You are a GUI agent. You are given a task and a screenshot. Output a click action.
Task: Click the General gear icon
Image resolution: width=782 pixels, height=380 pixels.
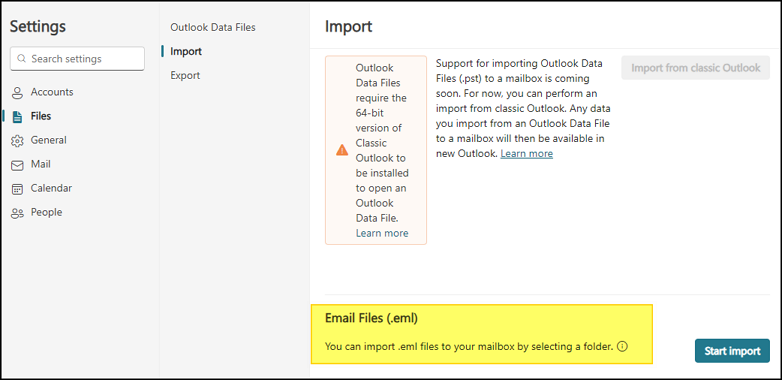(x=17, y=141)
